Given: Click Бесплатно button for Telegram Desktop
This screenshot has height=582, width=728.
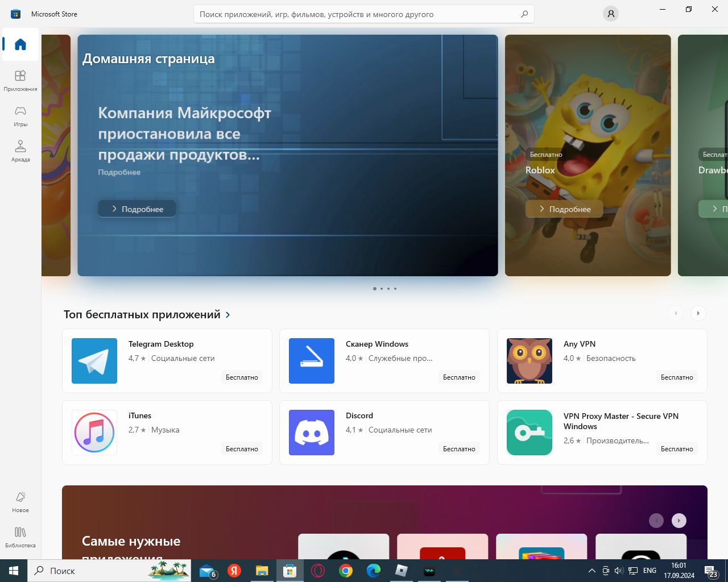Looking at the screenshot, I should (x=242, y=377).
